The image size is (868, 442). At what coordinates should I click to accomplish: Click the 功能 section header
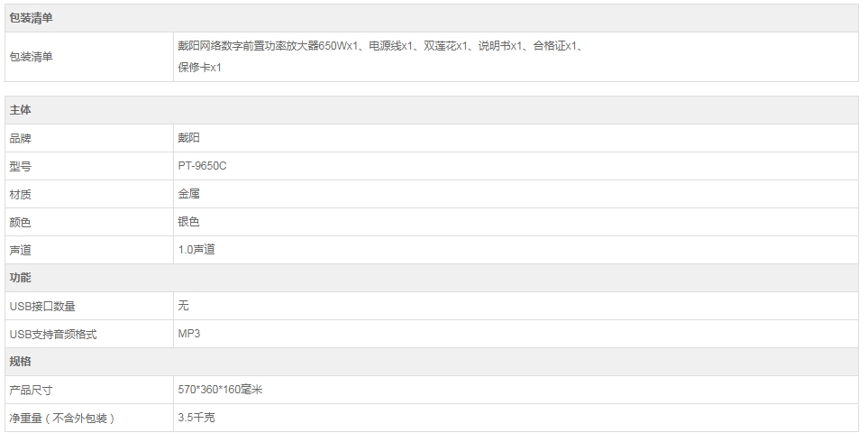click(x=432, y=278)
